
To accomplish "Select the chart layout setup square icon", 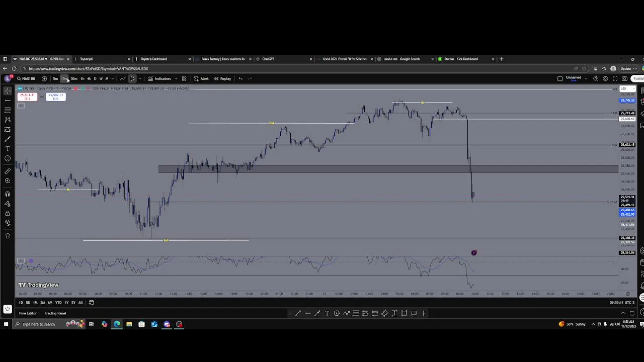I will pos(560,78).
